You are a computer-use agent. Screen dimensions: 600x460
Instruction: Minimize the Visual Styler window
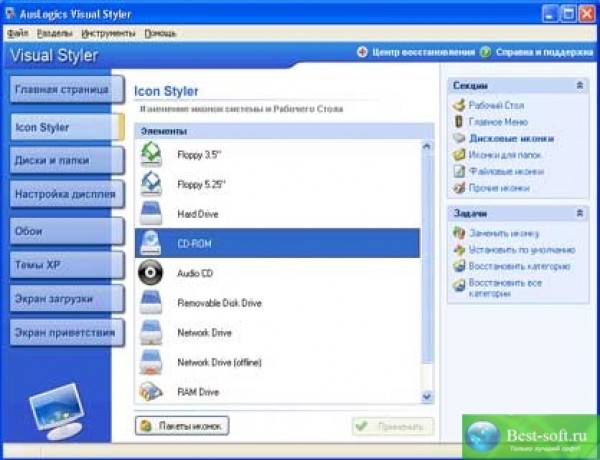coord(550,14)
